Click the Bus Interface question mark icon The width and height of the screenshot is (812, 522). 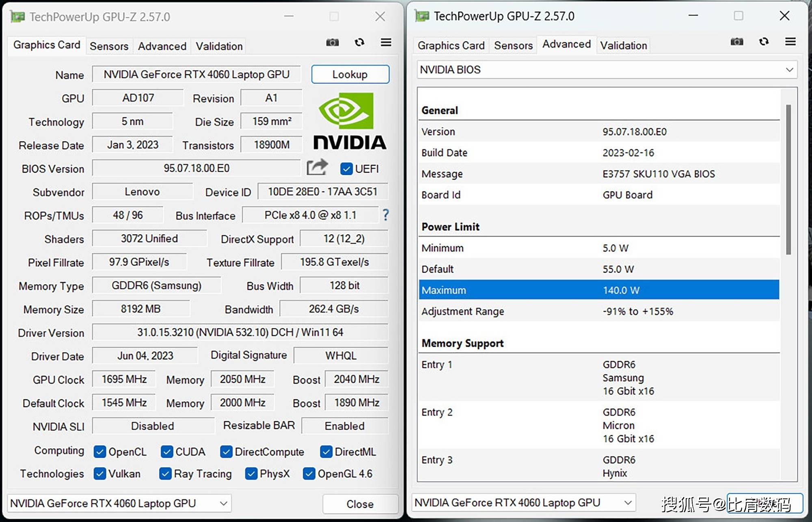coord(385,215)
